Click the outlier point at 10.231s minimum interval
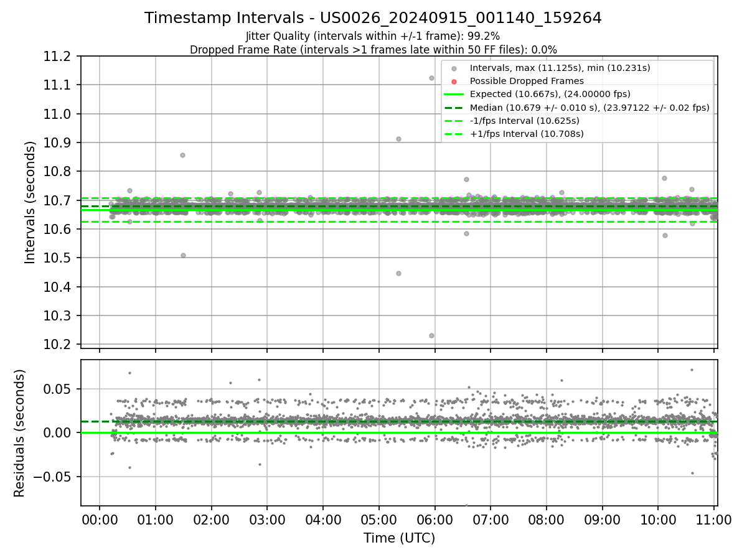 431,335
